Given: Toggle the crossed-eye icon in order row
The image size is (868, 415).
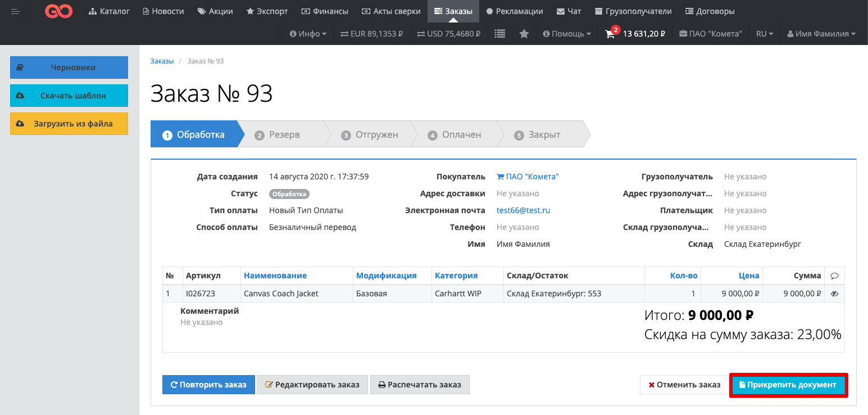Looking at the screenshot, I should pyautogui.click(x=834, y=294).
